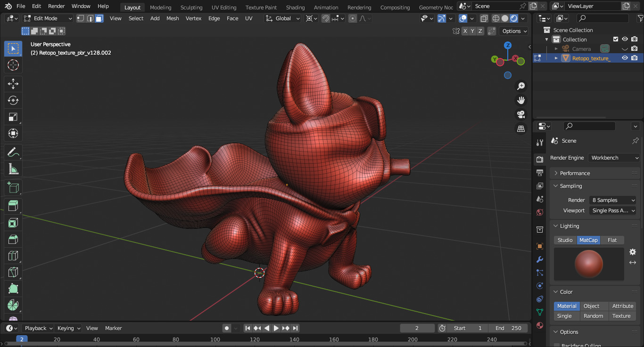Select the Annotate tool
Image resolution: width=644 pixels, height=347 pixels.
point(13,152)
